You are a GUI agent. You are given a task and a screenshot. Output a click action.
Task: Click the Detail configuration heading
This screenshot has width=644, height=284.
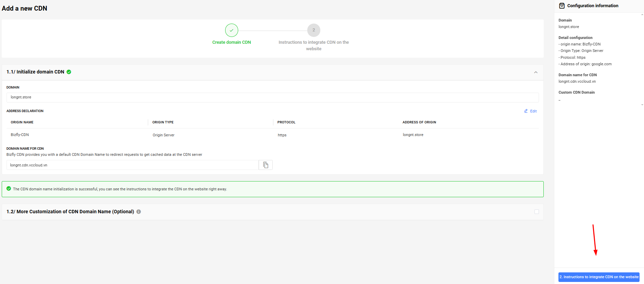[x=576, y=38]
